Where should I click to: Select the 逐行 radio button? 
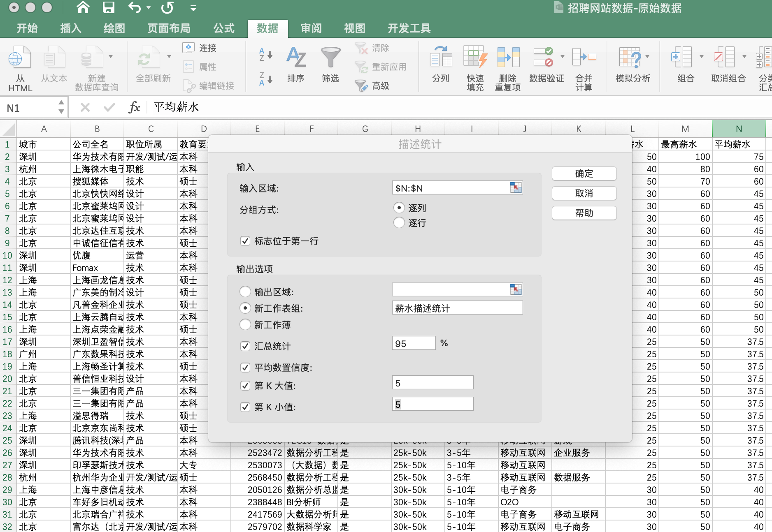[399, 223]
